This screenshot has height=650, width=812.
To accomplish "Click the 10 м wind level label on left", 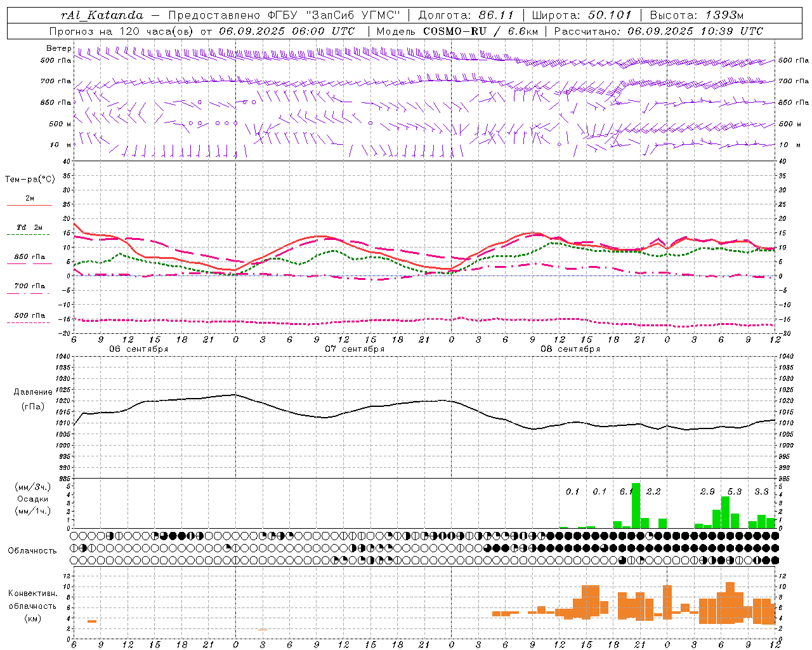I will [x=60, y=145].
